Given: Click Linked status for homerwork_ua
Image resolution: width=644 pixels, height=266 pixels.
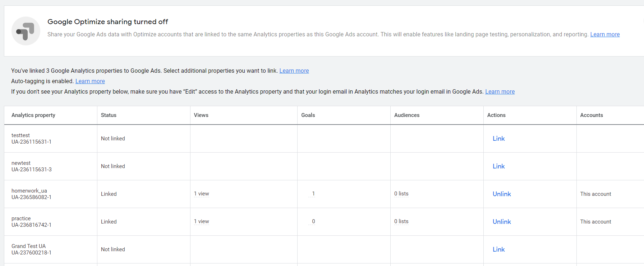Looking at the screenshot, I should click(x=109, y=194).
